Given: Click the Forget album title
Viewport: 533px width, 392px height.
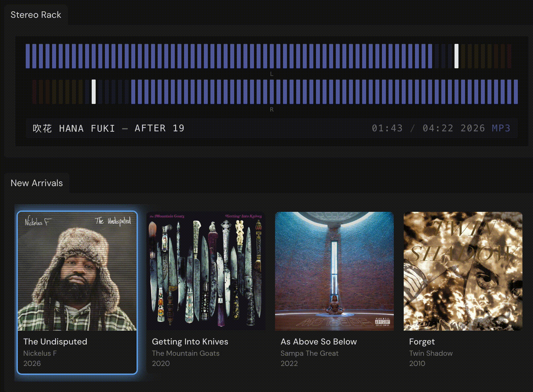Looking at the screenshot, I should coord(422,342).
